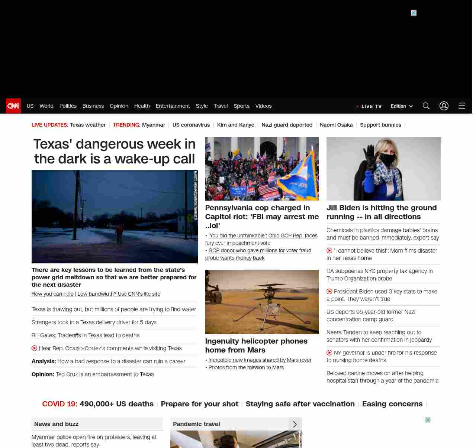Viewport: 476px width, 448px height.
Task: Read the Jill Biden headline story
Action: [382, 212]
